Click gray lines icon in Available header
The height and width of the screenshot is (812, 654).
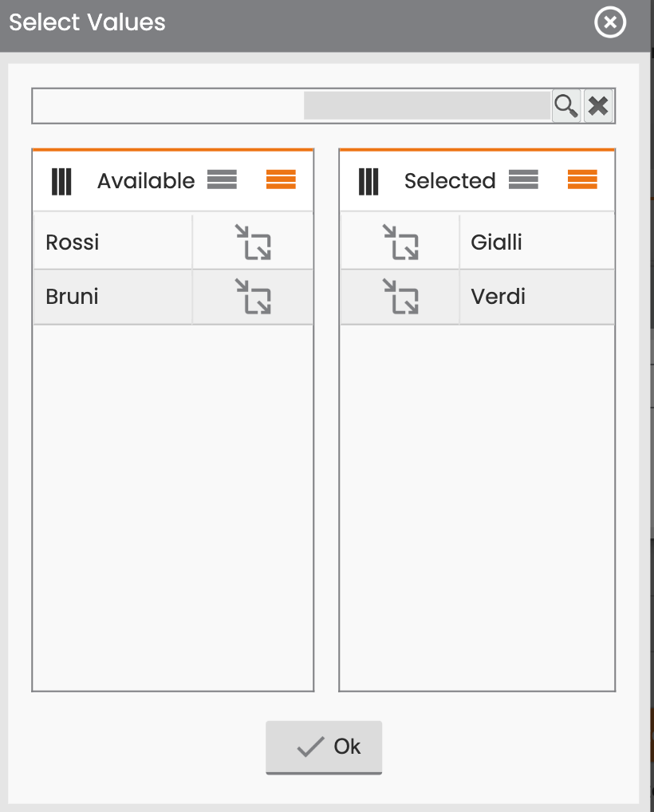click(223, 179)
